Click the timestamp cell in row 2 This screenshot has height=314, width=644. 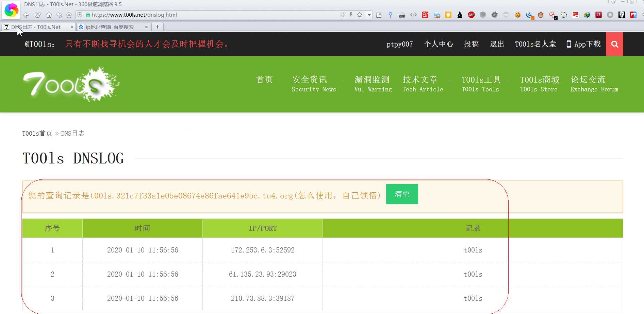[143, 274]
